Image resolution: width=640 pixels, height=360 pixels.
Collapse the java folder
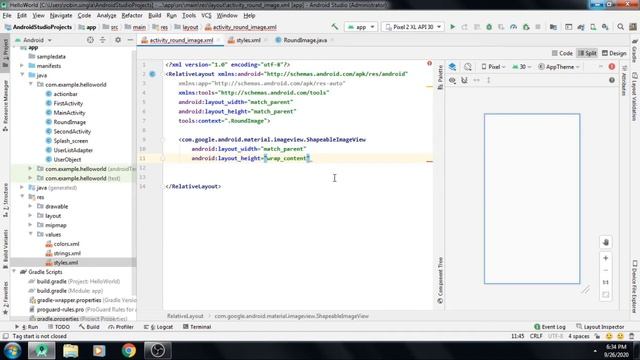pyautogui.click(x=22, y=75)
